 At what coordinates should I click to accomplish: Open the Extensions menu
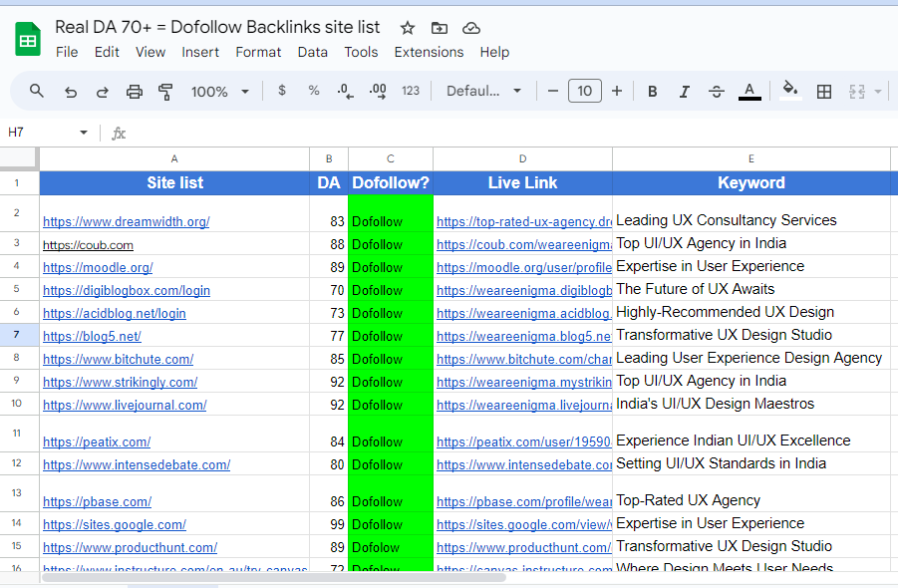(429, 52)
